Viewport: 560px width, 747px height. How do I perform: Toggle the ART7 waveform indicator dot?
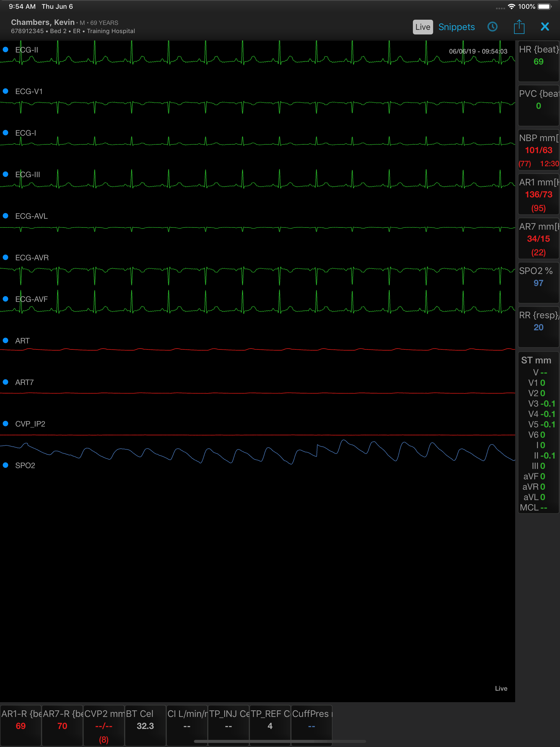(x=5, y=382)
